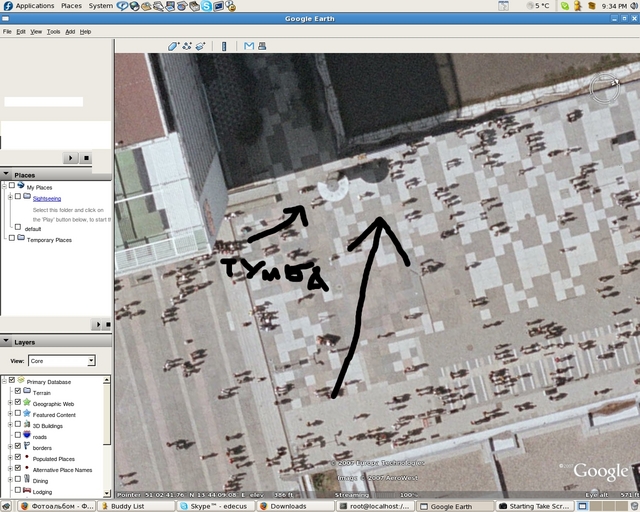Expand the Sightseeing folder tree node
640x512 pixels.
[x=10, y=197]
